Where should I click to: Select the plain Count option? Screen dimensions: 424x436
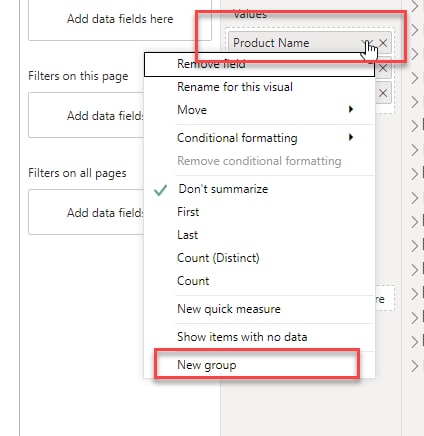[259, 281]
